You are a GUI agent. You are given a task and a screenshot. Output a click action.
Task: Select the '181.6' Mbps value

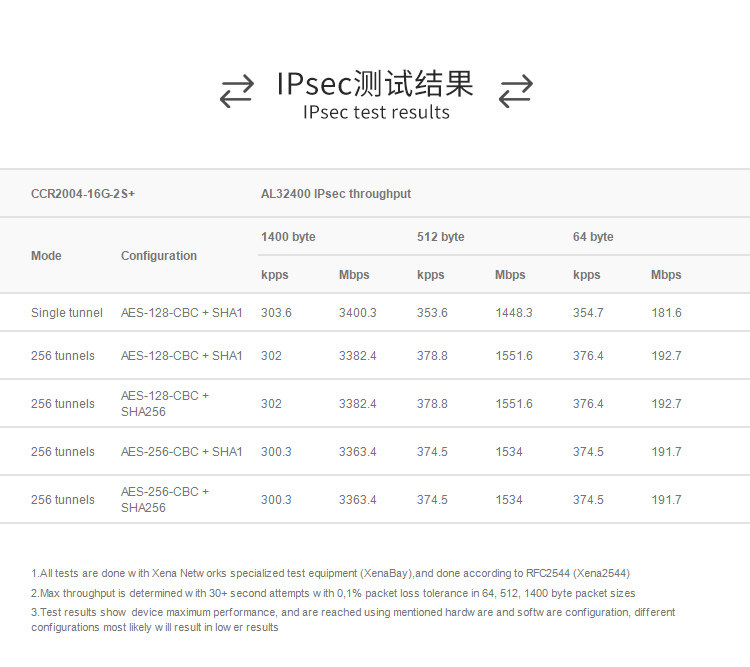pyautogui.click(x=666, y=313)
